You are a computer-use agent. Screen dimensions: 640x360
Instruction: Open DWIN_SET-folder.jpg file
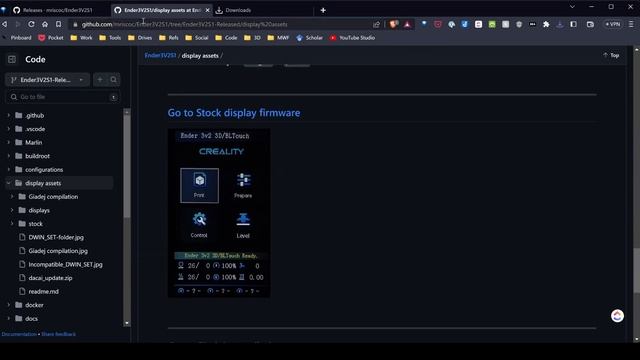click(x=56, y=237)
